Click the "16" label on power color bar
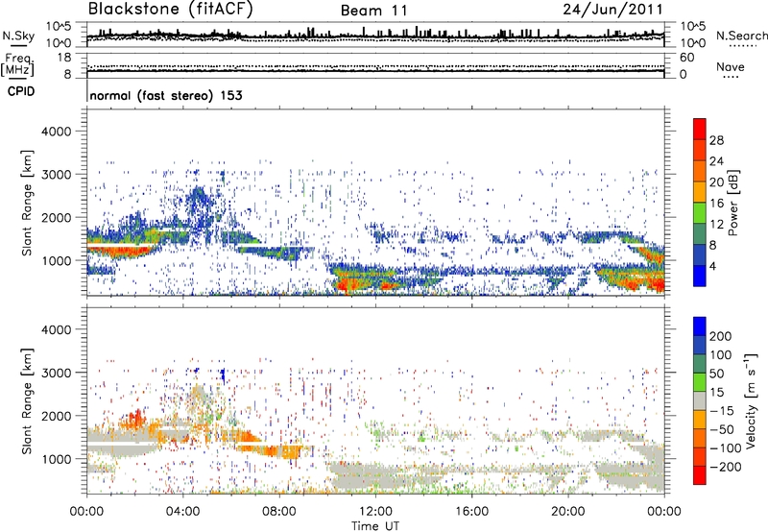The image size is (768, 532). 716,204
